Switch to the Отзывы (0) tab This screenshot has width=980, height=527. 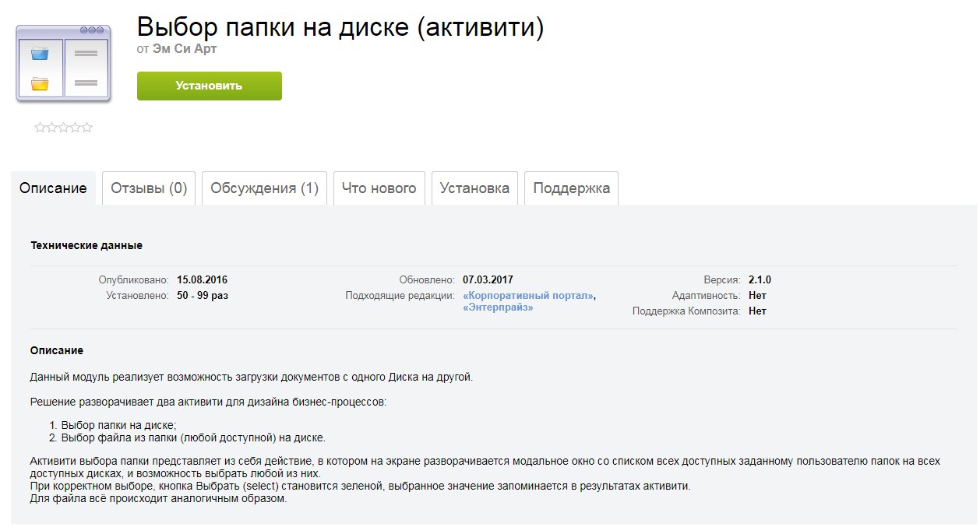[x=148, y=188]
